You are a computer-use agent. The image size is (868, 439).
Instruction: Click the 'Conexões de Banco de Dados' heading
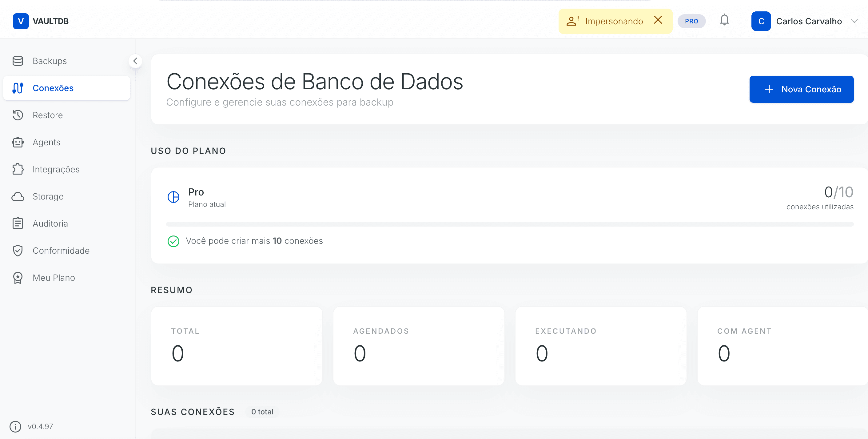(x=315, y=81)
